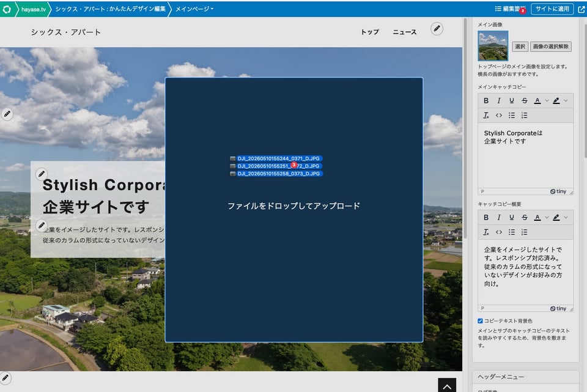Clear formatting in メインキャッチコピー editor
This screenshot has height=392, width=587.
[x=486, y=116]
